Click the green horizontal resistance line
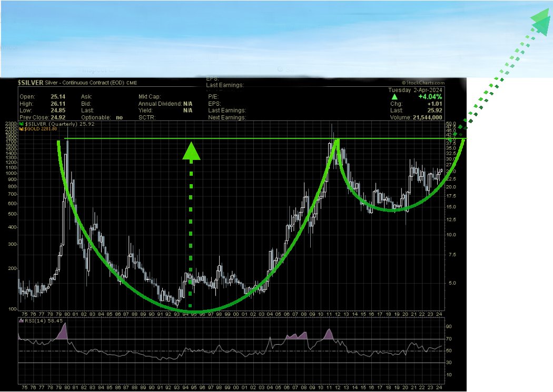553x392 pixels. pos(132,138)
